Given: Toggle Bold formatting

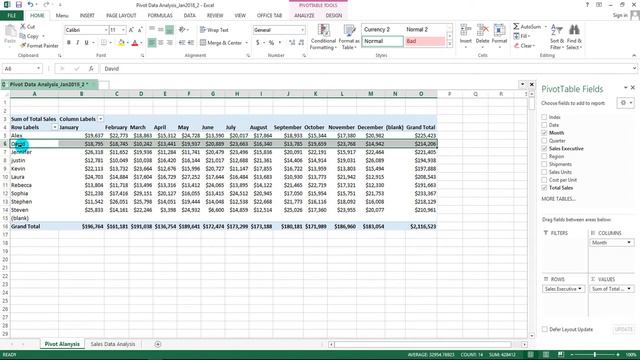Looking at the screenshot, I should pos(69,42).
